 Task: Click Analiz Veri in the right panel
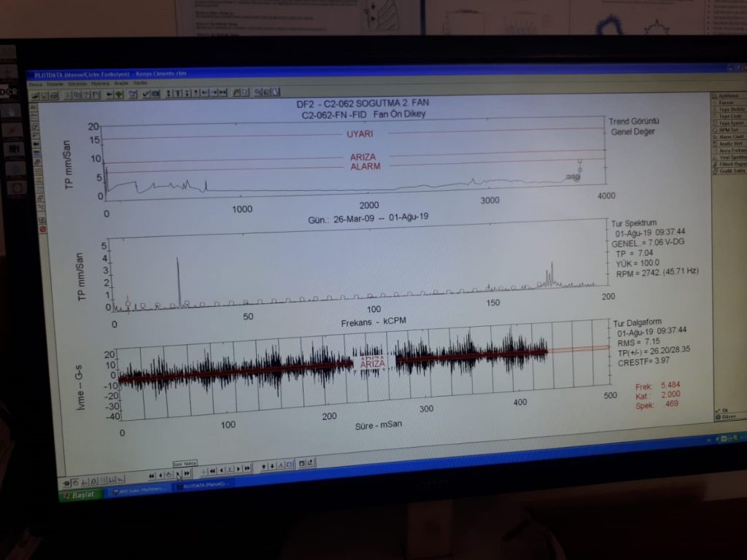point(729,144)
